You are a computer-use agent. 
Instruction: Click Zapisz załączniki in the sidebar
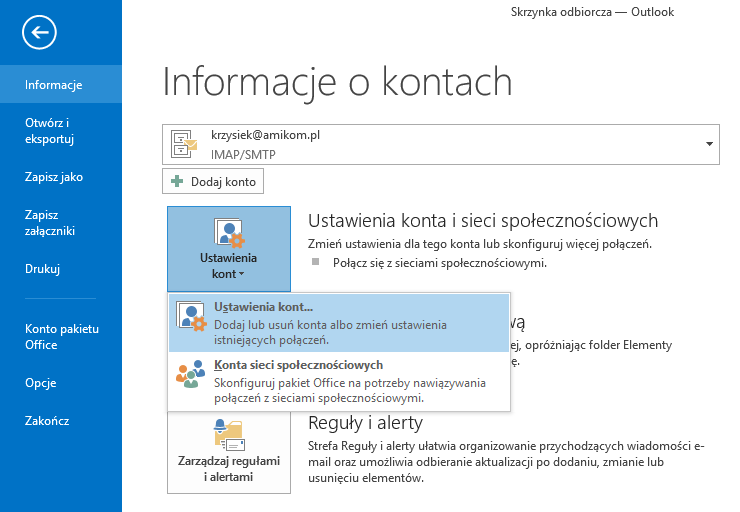tap(50, 223)
